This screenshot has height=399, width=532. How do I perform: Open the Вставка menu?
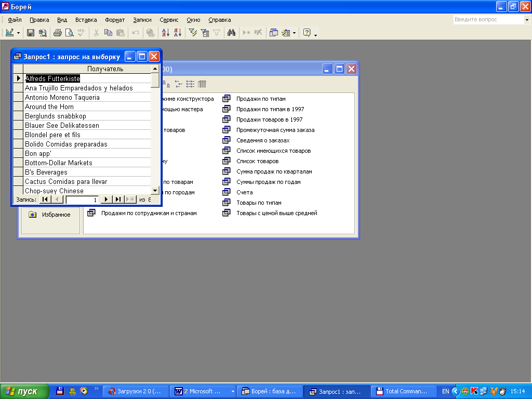pyautogui.click(x=86, y=20)
